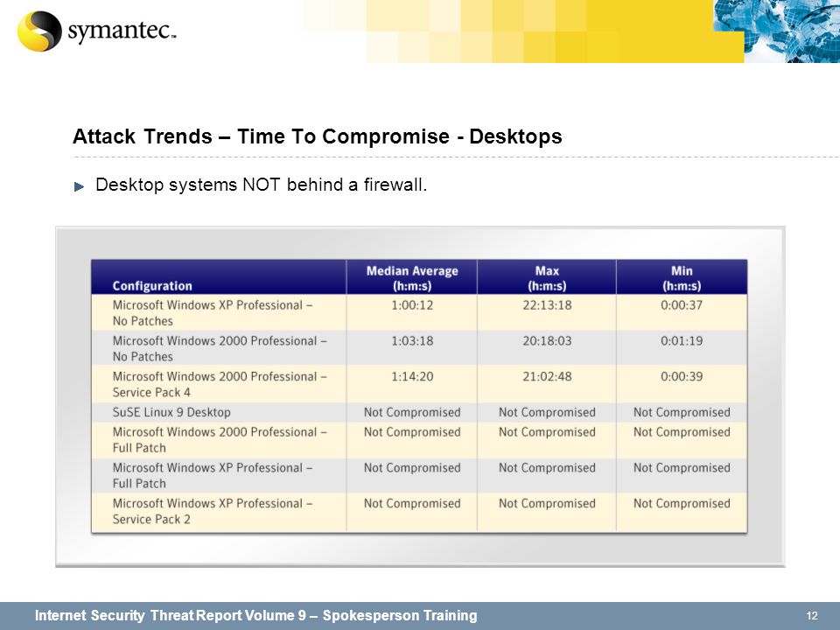Select Windows 2000 Professional Service Pack 4 label
Viewport: 840px width, 630px height.
220,384
